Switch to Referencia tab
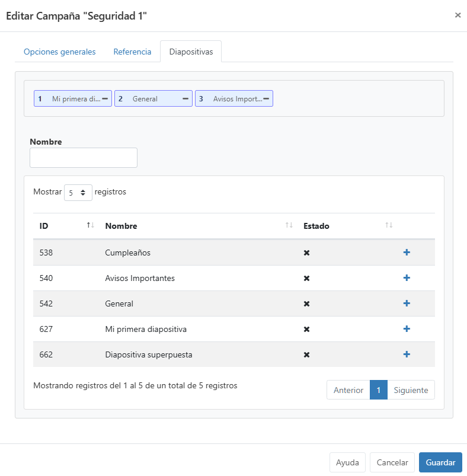 point(132,52)
